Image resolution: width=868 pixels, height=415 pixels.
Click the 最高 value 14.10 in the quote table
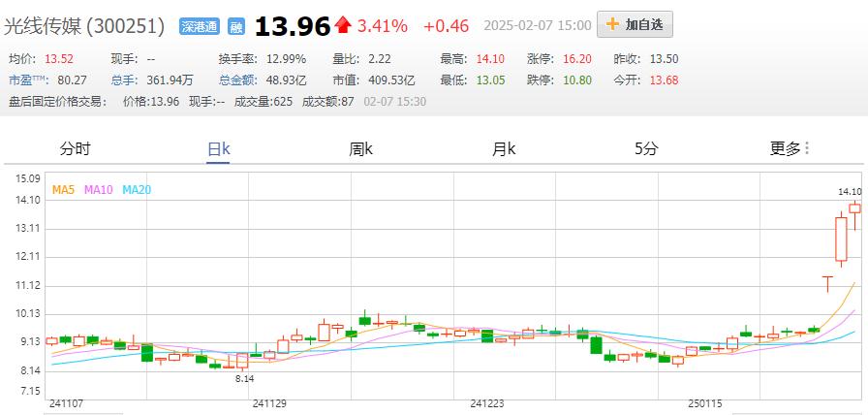(490, 59)
